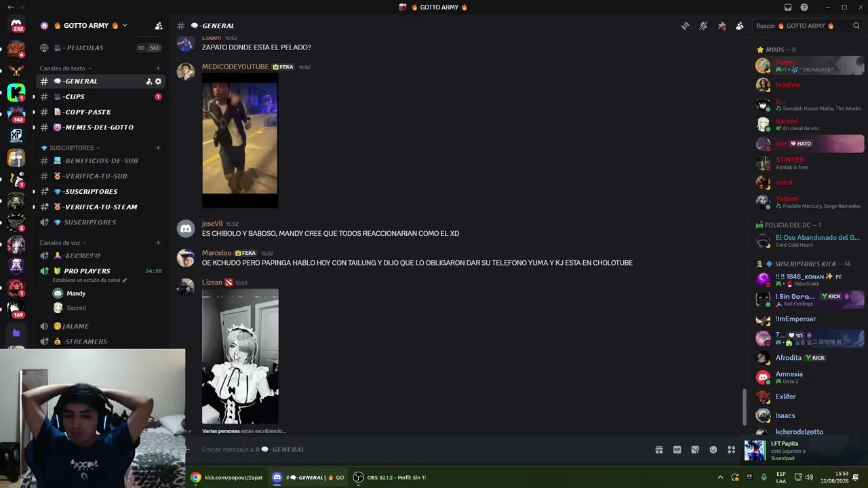
Task: Invite people to GOTTO ARMY server
Action: coord(159,26)
